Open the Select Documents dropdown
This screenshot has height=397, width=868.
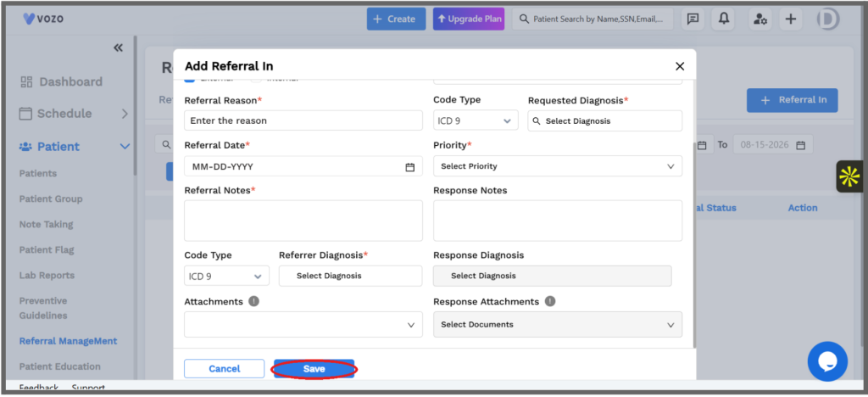tap(558, 324)
